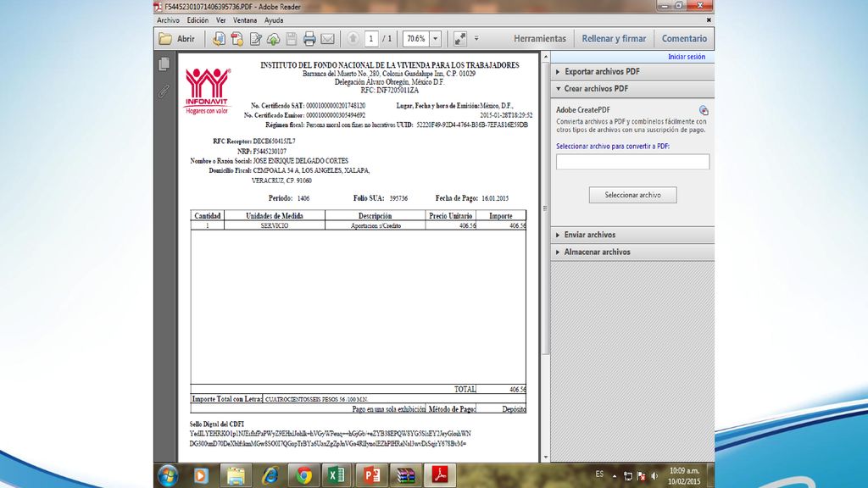
Task: Open Internet Explorer in taskbar
Action: pyautogui.click(x=270, y=475)
